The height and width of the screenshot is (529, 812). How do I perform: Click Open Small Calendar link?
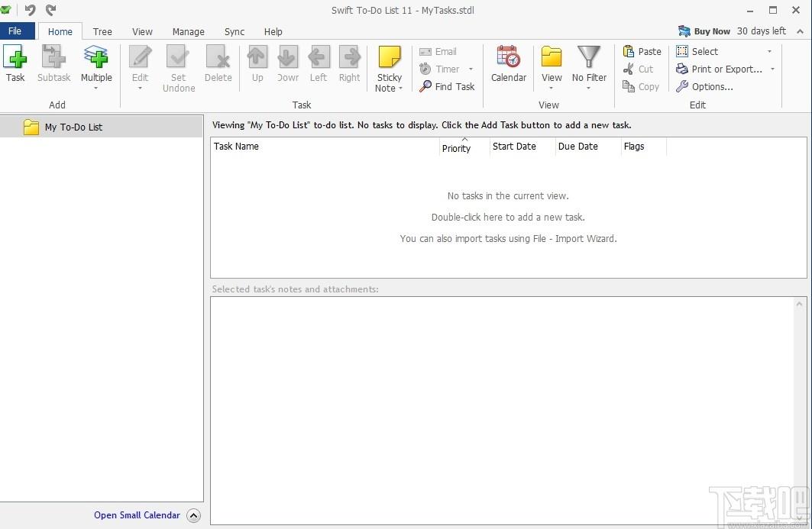click(x=137, y=515)
